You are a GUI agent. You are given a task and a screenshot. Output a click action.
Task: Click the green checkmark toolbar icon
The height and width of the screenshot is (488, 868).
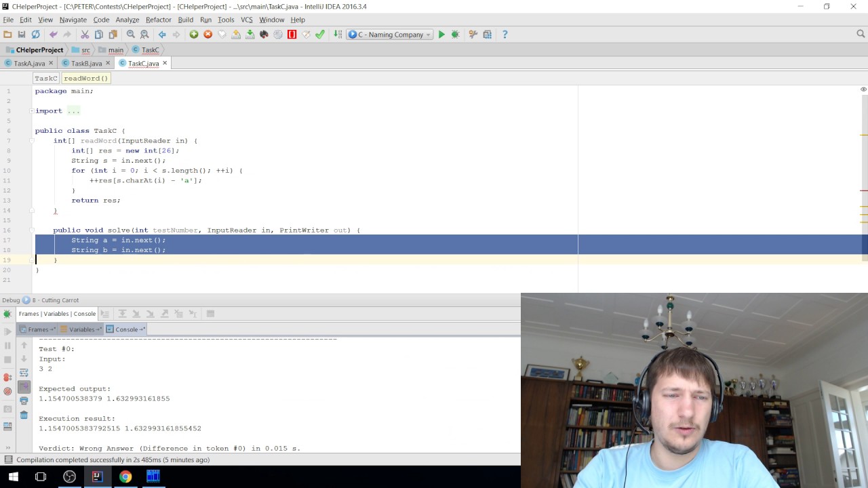[320, 35]
